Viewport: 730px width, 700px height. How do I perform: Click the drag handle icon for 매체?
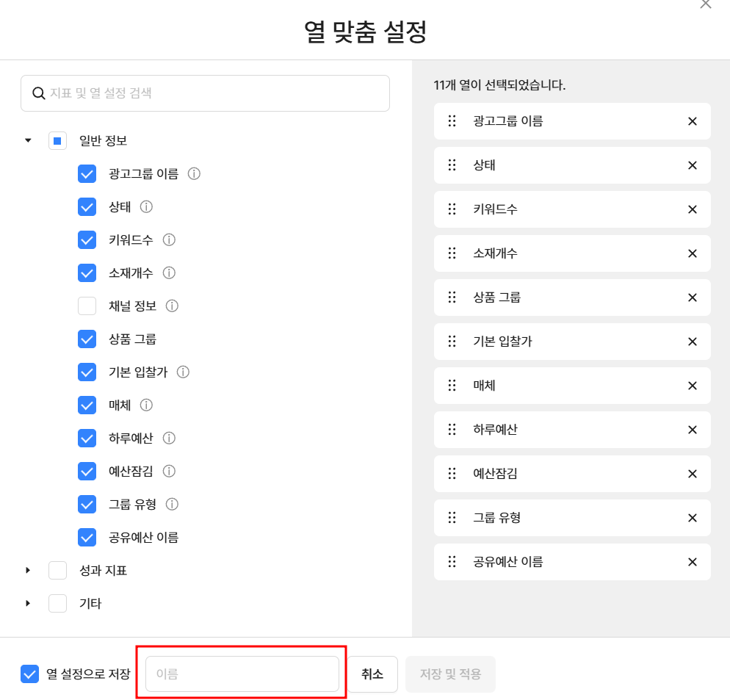click(452, 386)
